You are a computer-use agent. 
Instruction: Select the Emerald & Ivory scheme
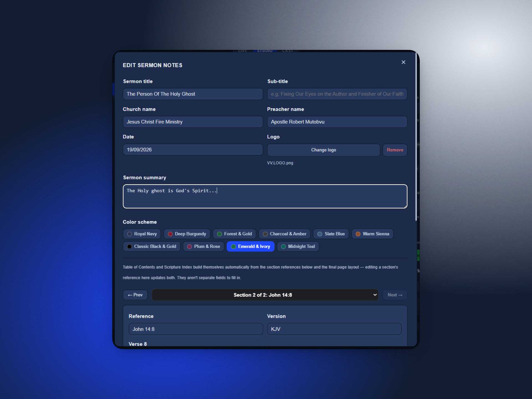(x=250, y=246)
